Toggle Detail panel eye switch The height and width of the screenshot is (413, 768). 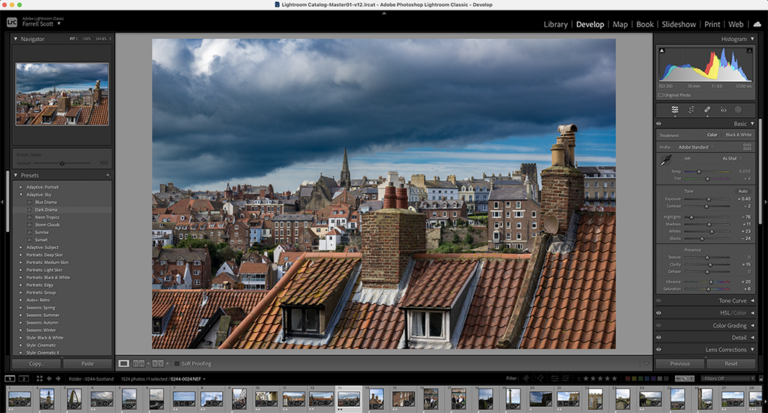[659, 338]
